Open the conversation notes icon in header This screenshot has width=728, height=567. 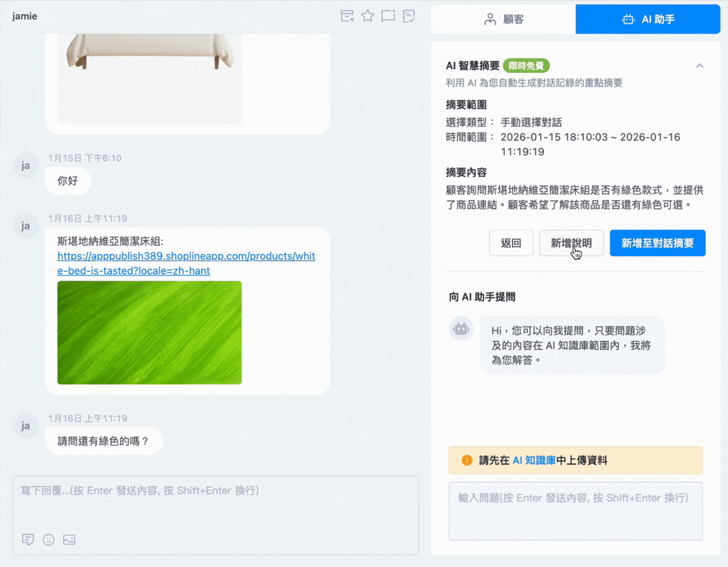point(409,16)
